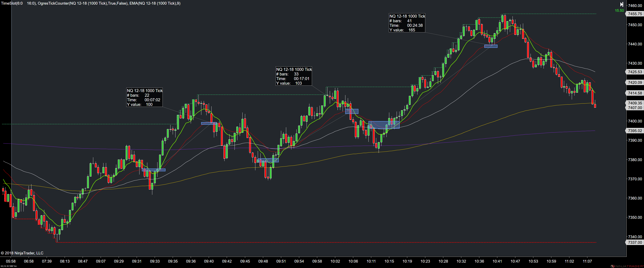Select the blue rectangle drawn at 09:40
Image resolution: width=644 pixels, height=268 pixels.
[x=209, y=123]
